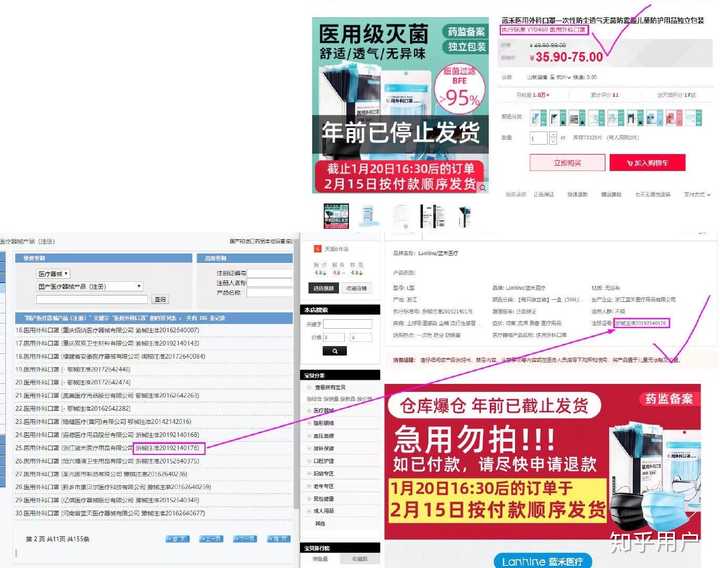Screen dimensions: 720x568
Task: Open the 医疗器械 category dropdown
Action: [53, 274]
